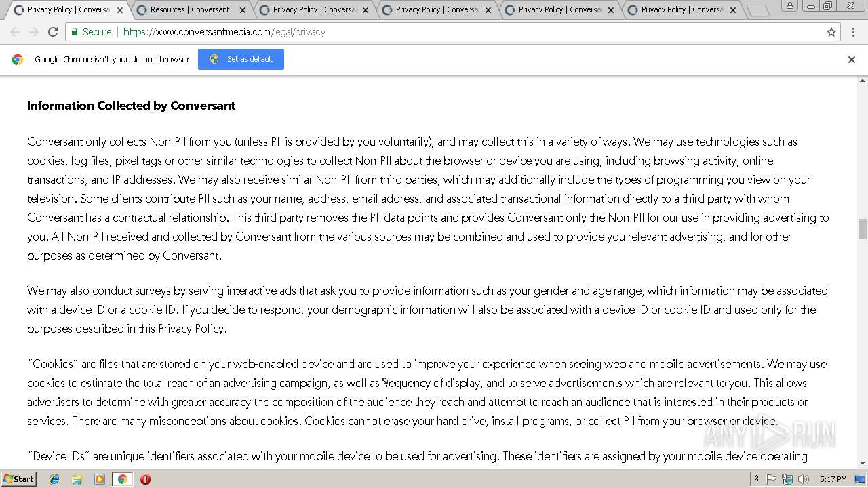Image resolution: width=868 pixels, height=488 pixels.
Task: Open Action Center flag tray icon
Action: 771,479
